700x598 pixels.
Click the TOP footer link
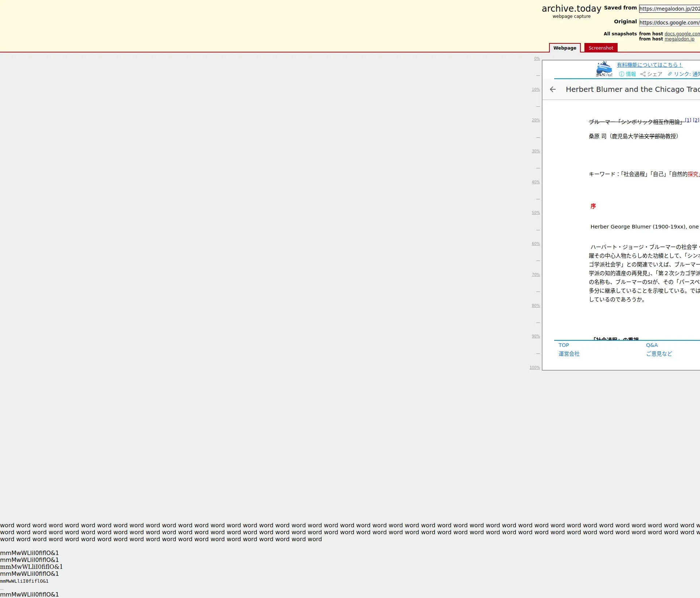coord(564,345)
